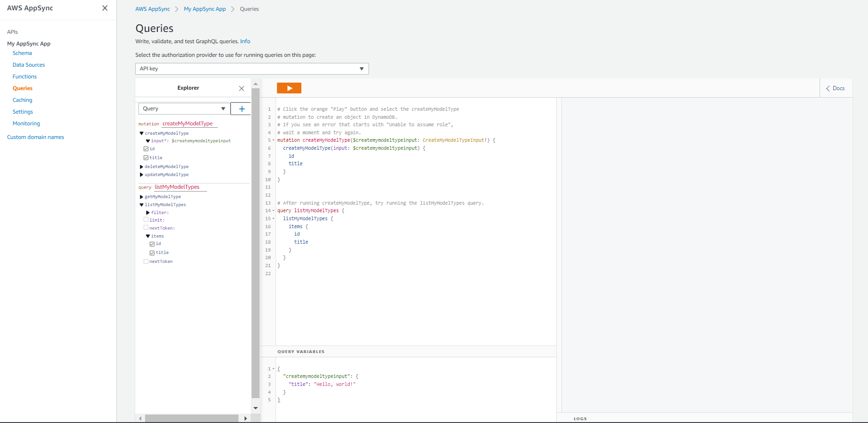
Task: Open the Docs panel
Action: pyautogui.click(x=835, y=88)
